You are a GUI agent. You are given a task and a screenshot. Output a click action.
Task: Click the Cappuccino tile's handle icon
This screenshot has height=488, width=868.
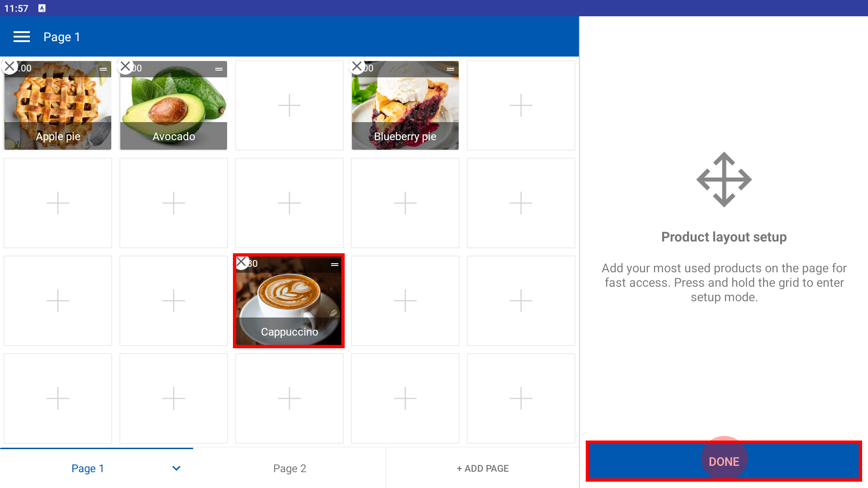(x=335, y=265)
